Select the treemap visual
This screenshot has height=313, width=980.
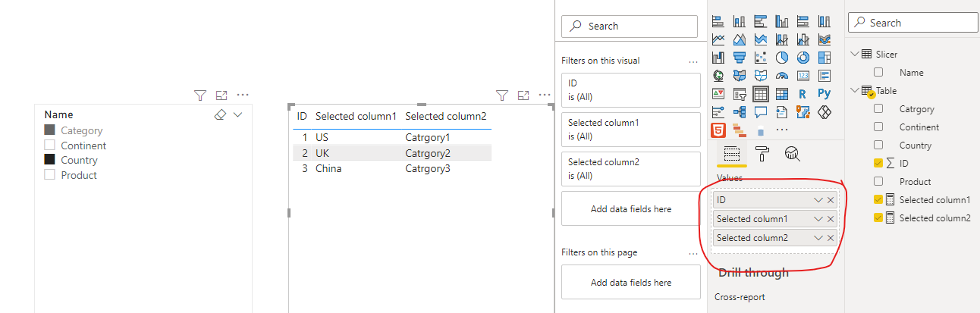(x=825, y=58)
